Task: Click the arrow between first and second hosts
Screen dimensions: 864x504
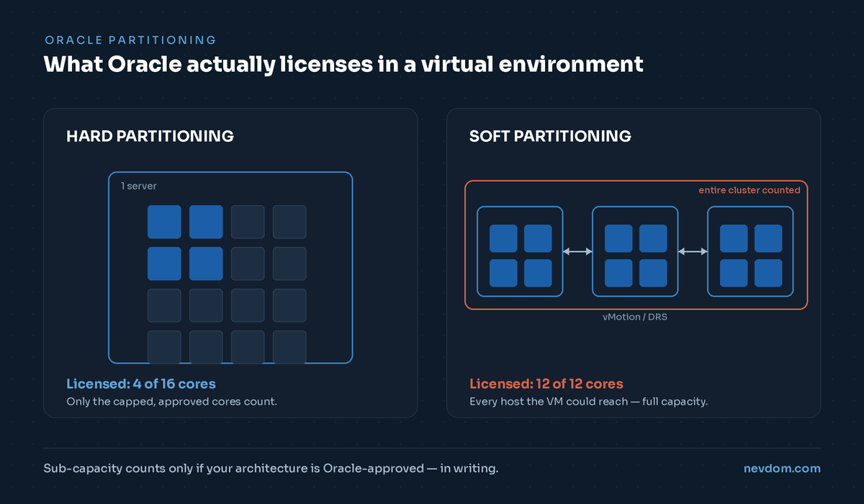Action: [x=577, y=251]
